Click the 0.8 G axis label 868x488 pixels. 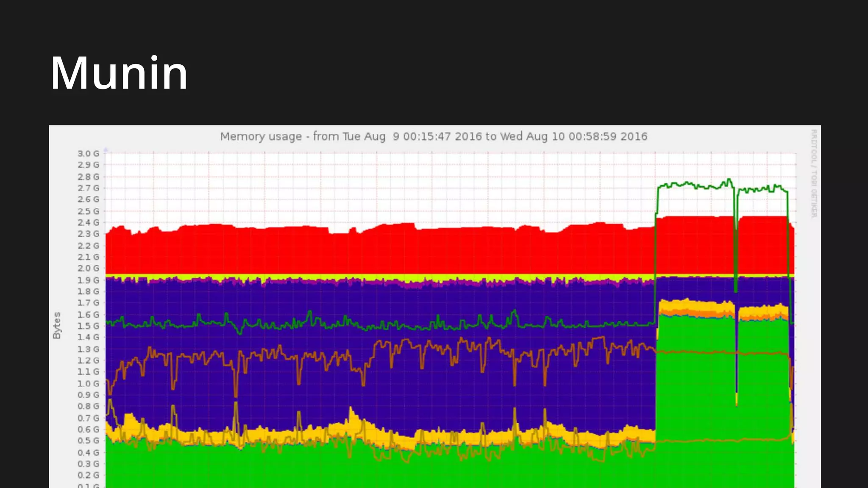[x=88, y=406]
